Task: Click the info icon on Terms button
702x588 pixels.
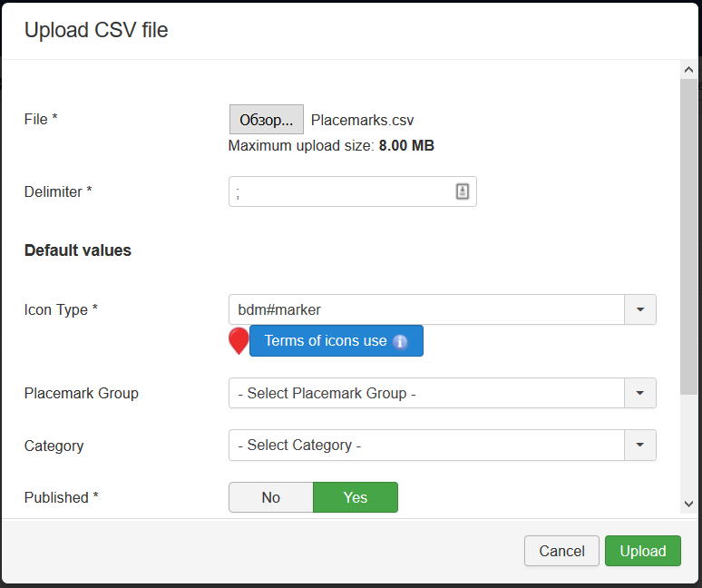Action: 400,342
